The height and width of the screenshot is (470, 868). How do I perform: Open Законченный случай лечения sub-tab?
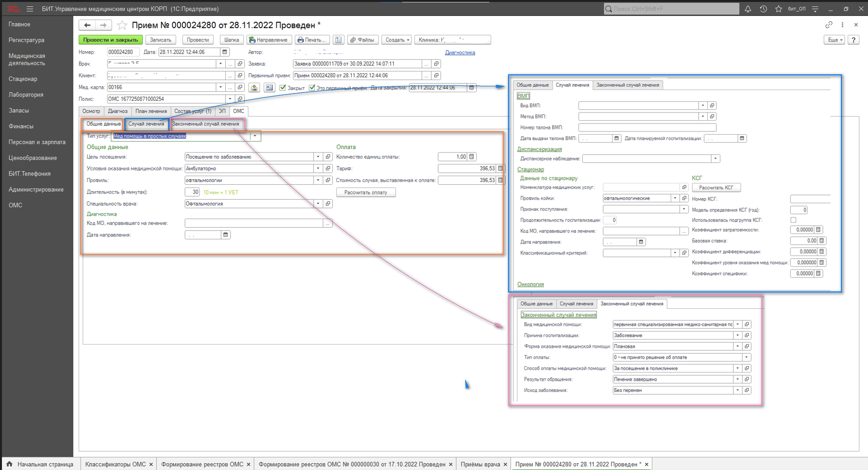click(206, 124)
